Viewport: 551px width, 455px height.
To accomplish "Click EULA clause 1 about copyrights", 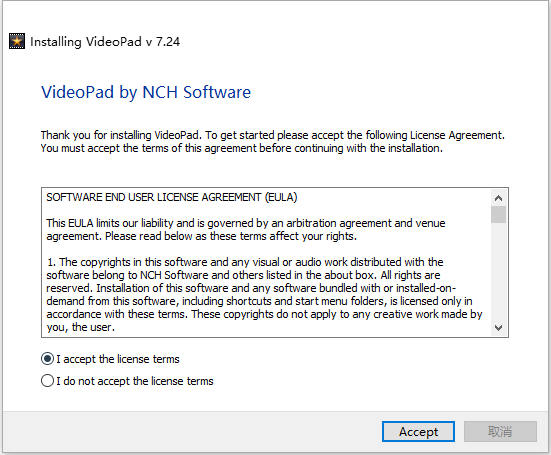I will click(x=264, y=294).
